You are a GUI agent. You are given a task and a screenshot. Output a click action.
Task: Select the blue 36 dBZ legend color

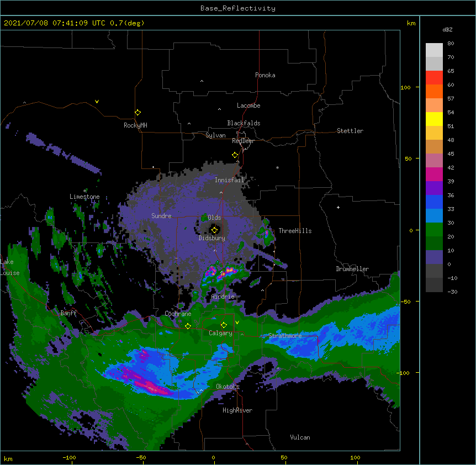434,202
